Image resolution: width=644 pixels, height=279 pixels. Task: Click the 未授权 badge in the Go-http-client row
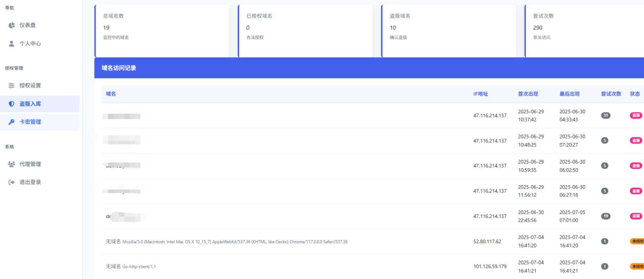pyautogui.click(x=637, y=266)
